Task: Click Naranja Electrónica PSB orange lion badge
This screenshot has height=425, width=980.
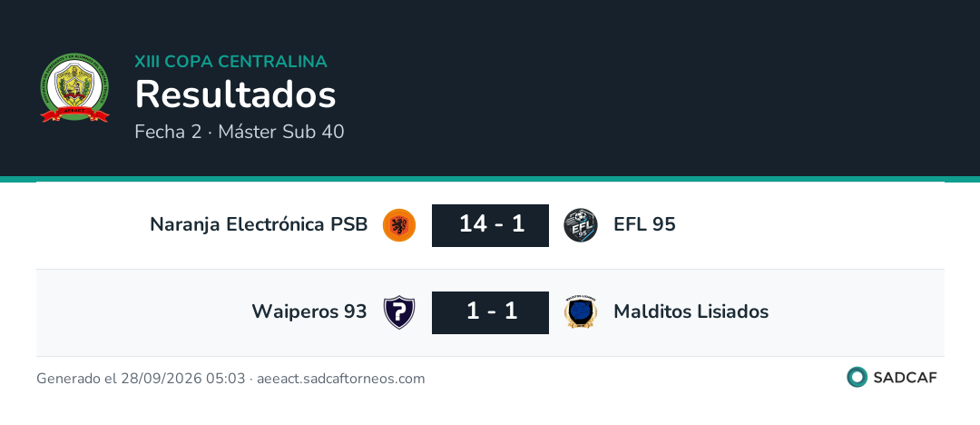Action: 398,225
